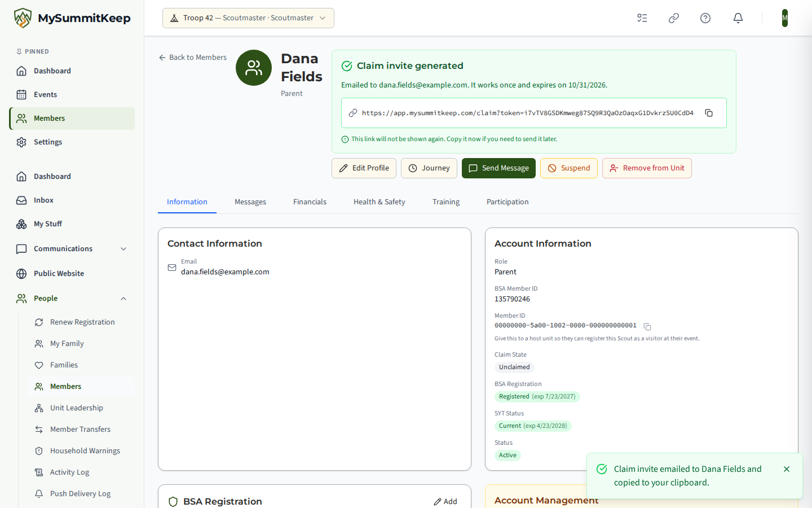The width and height of the screenshot is (812, 508).
Task: Click the Suspend button
Action: click(569, 168)
